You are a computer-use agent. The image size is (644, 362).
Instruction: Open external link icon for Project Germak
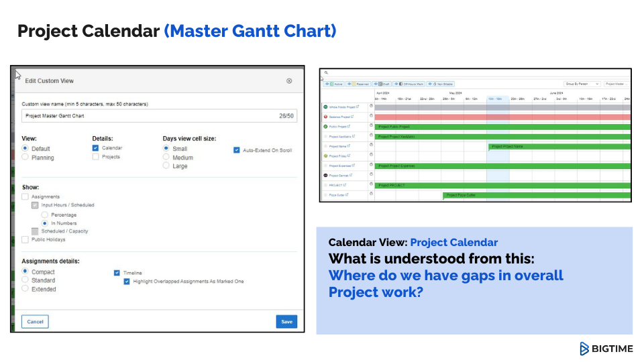click(351, 175)
